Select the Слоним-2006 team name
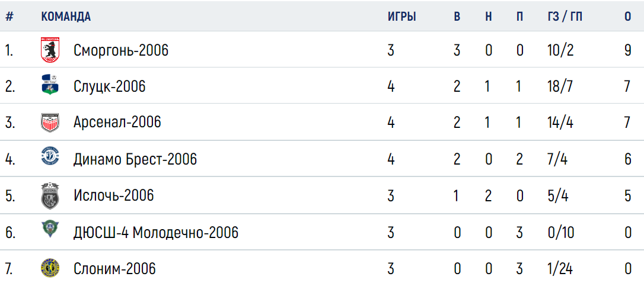Viewport: 644px width, 283px height. pyautogui.click(x=115, y=269)
